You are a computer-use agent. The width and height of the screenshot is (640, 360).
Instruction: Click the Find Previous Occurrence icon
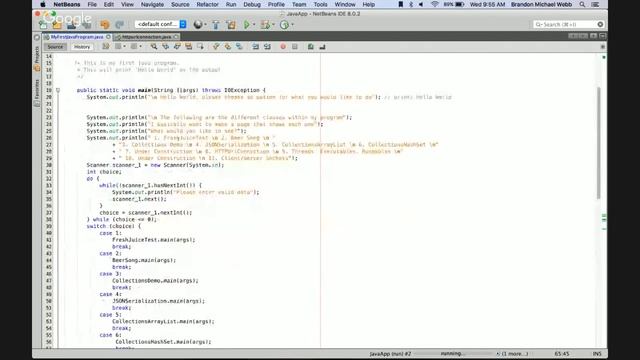pos(165,47)
